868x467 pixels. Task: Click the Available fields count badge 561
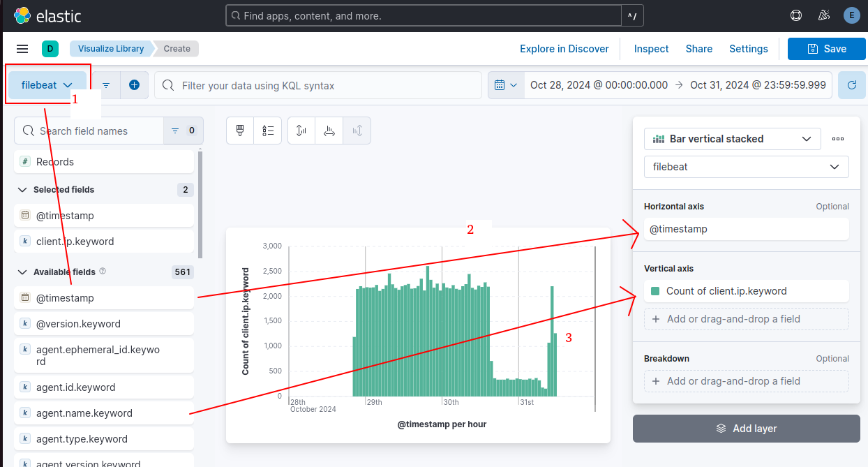tap(183, 272)
